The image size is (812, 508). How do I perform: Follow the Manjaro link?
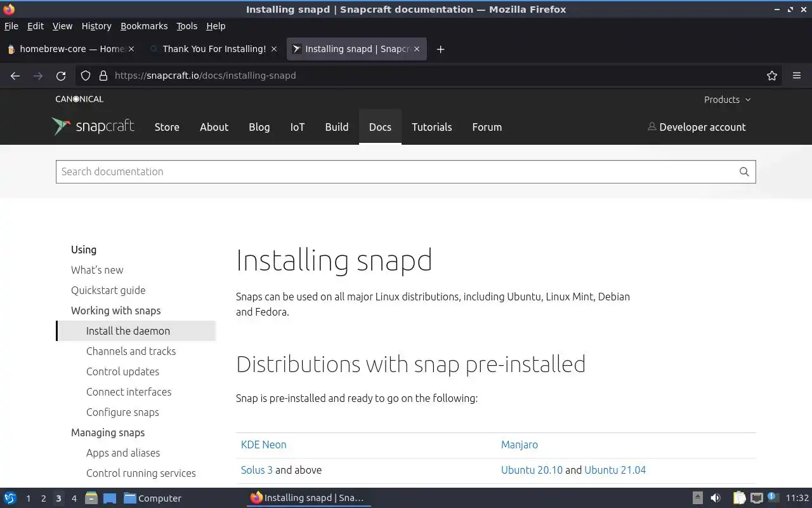(x=520, y=444)
